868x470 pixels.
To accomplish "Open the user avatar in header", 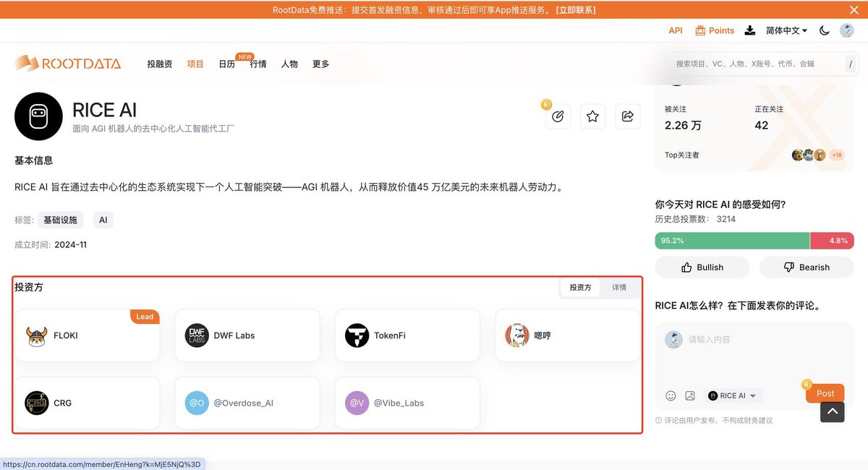I will 846,30.
